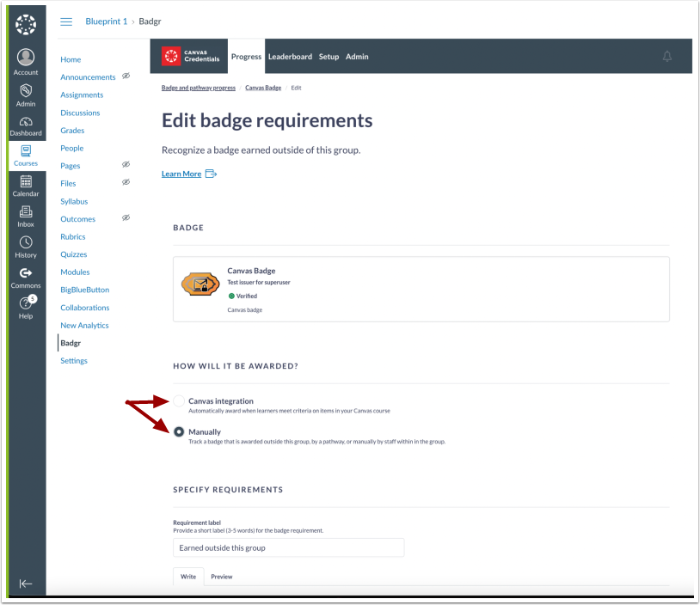Open the BigBlueButton course link
The width and height of the screenshot is (700, 605).
coord(85,290)
